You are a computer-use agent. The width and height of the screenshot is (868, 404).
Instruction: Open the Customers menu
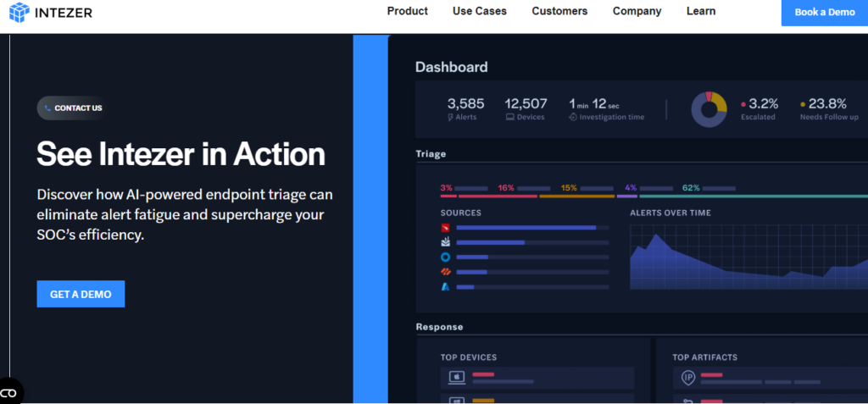(559, 11)
